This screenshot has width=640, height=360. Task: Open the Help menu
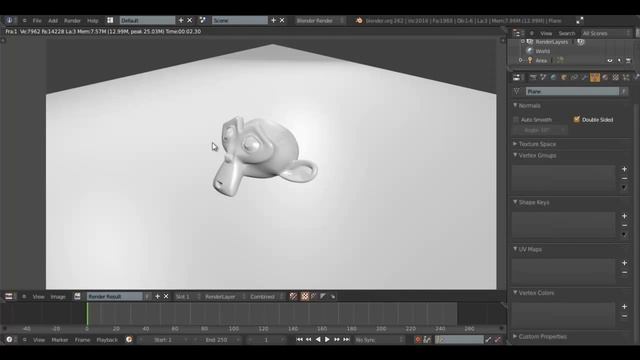point(93,20)
